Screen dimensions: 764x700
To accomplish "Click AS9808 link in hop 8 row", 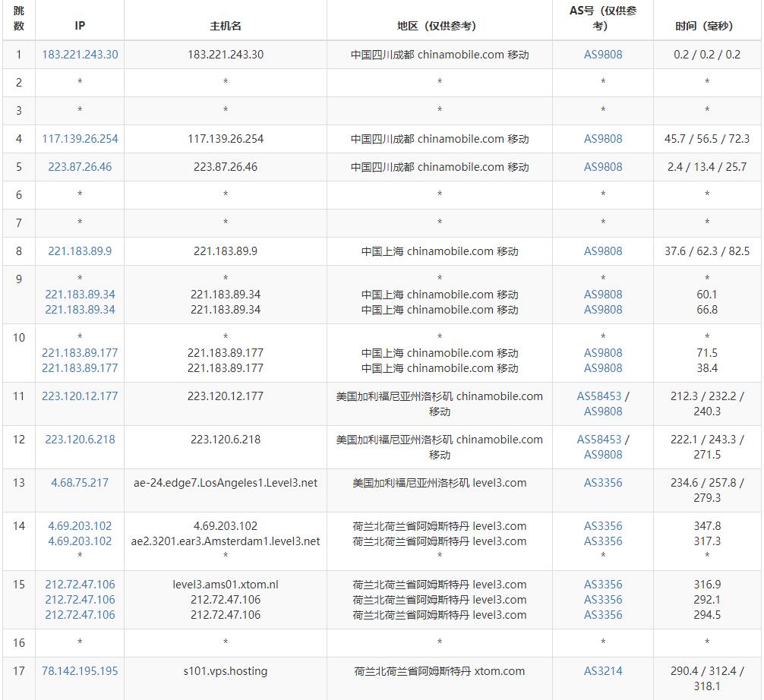I will 603,251.
